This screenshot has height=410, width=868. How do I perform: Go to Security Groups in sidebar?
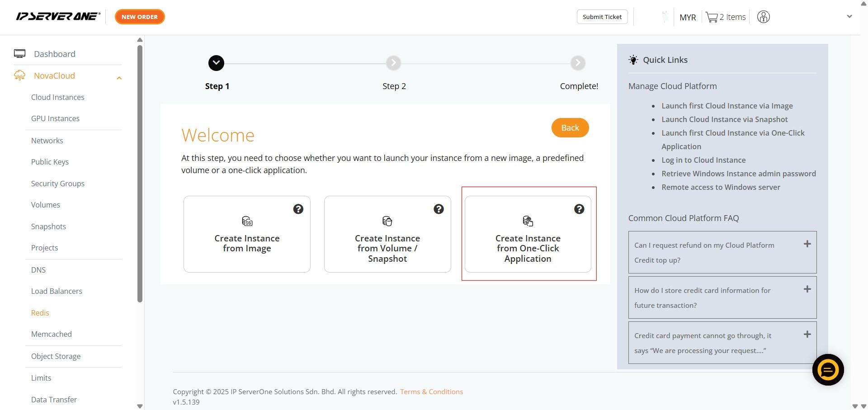(57, 184)
